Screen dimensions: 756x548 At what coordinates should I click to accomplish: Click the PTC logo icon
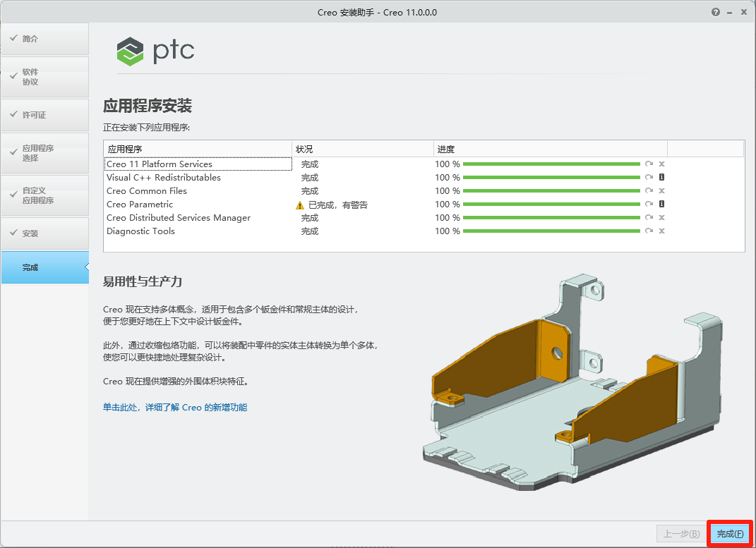[x=129, y=51]
